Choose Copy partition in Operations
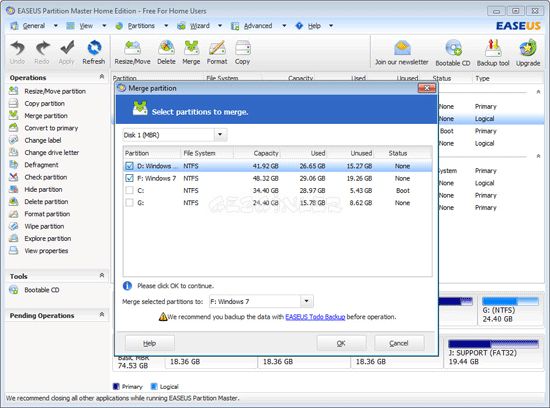The height and width of the screenshot is (408, 550). [x=45, y=103]
